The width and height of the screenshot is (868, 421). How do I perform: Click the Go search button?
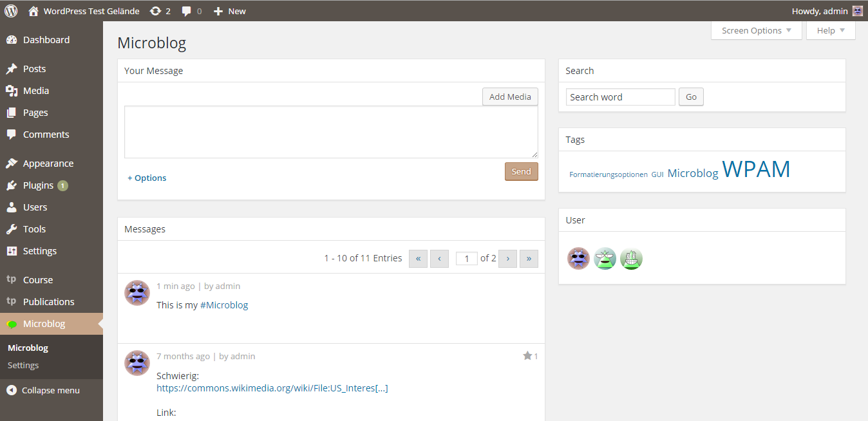click(x=691, y=97)
